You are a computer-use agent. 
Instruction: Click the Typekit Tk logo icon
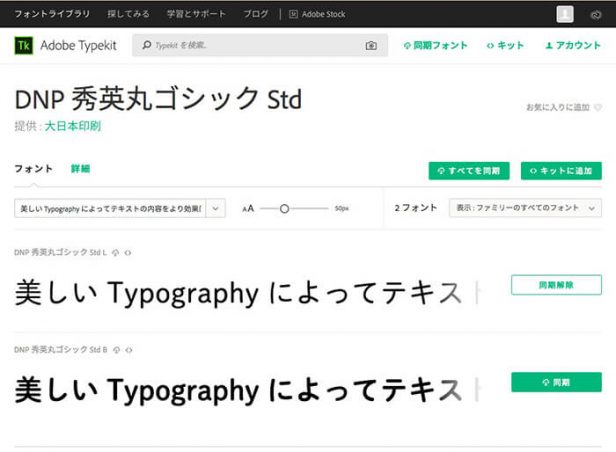click(24, 46)
